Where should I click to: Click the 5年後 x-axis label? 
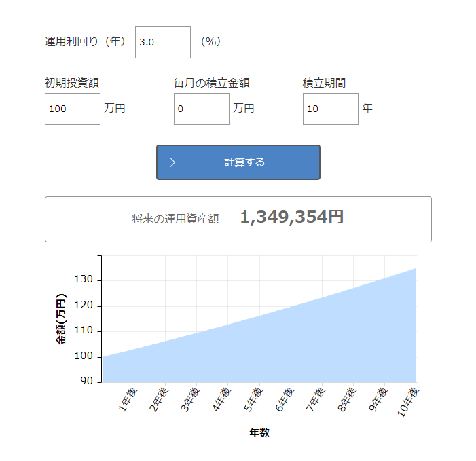[253, 399]
